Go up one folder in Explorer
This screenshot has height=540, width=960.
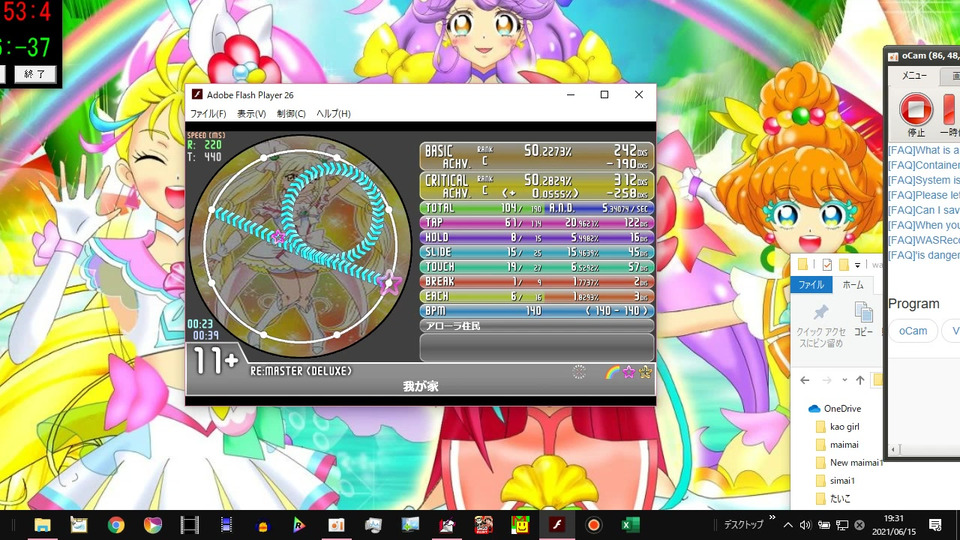click(860, 380)
